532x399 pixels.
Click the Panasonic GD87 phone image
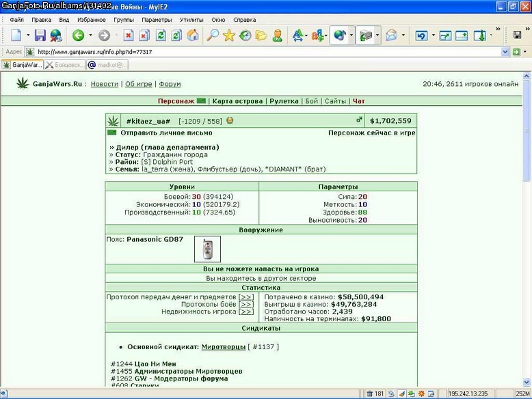207,249
